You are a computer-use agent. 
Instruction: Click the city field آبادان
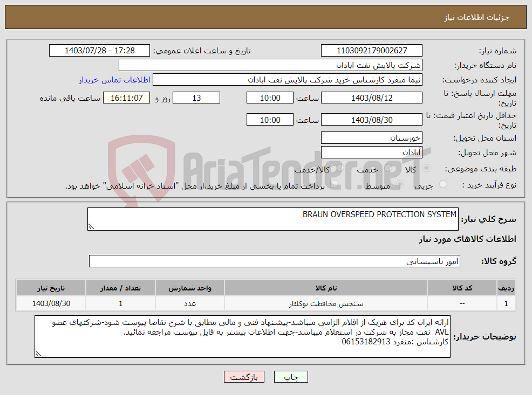click(x=372, y=152)
